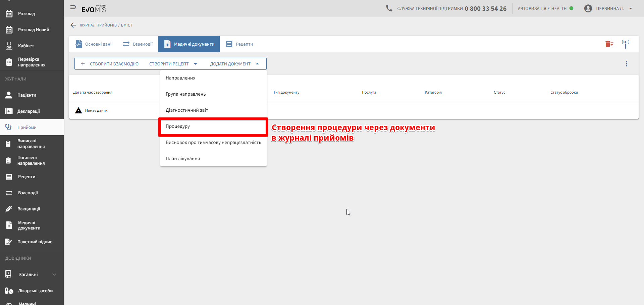The image size is (644, 305).
Task: Click the back arrow to the appointments journal
Action: [73, 25]
